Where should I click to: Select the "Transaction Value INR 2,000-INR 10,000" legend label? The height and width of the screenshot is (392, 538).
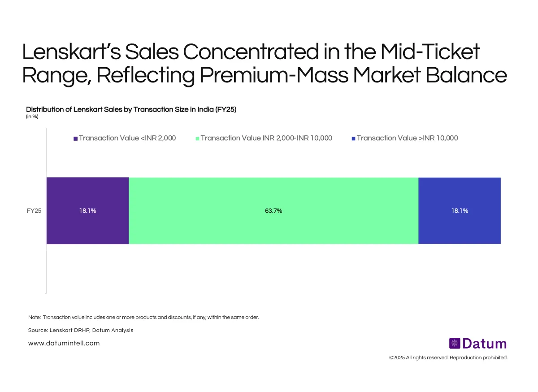(x=266, y=138)
